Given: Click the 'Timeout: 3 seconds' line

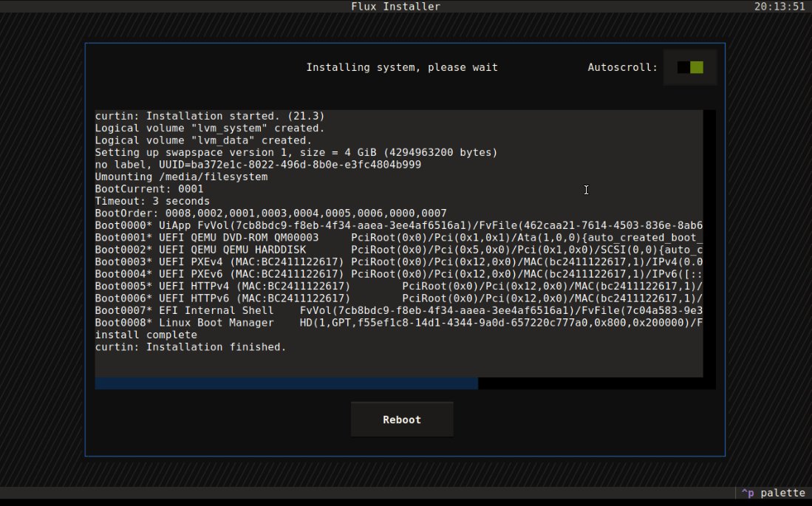Looking at the screenshot, I should pyautogui.click(x=152, y=201).
